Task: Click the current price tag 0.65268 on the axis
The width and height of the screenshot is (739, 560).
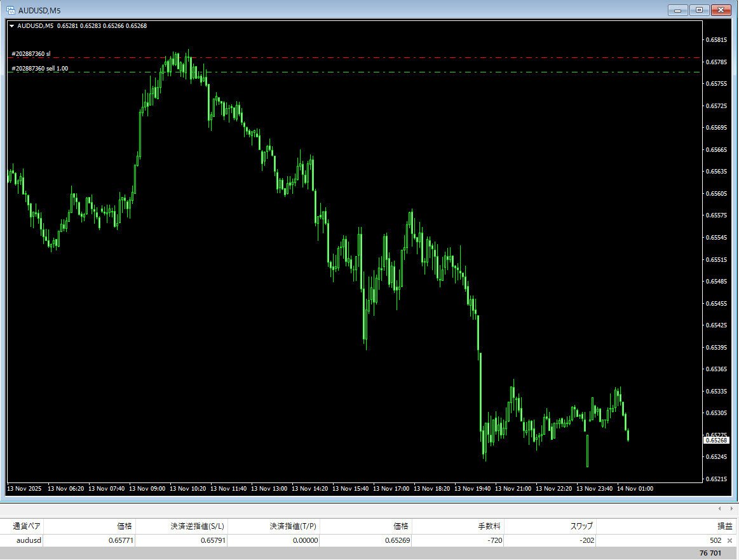Action: click(717, 440)
